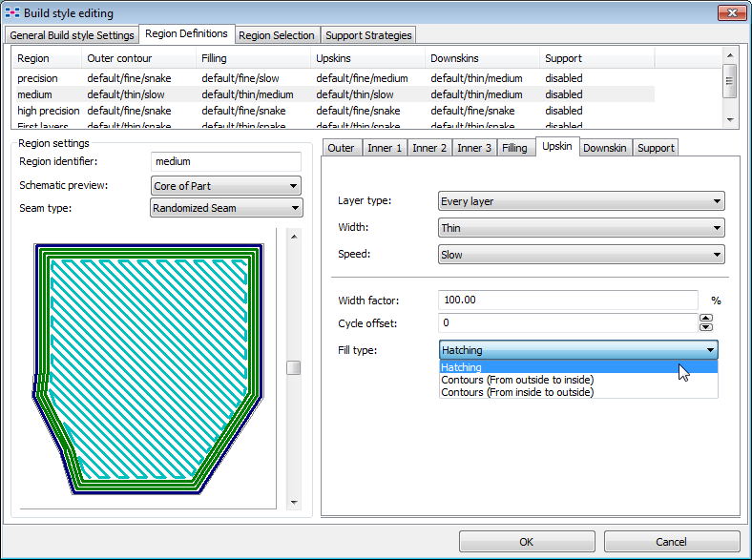
Task: Open the Layer type dropdown
Action: (581, 201)
